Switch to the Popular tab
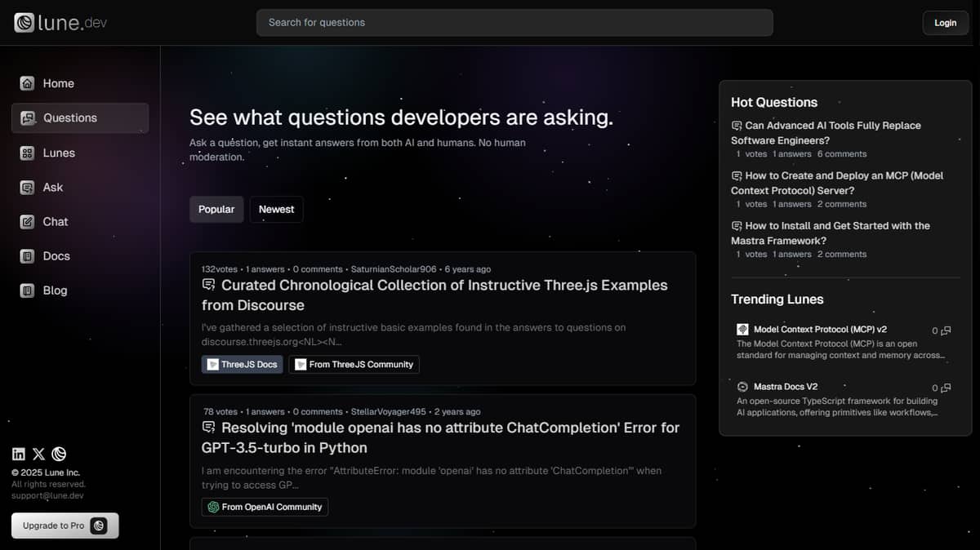The height and width of the screenshot is (550, 980). point(216,209)
